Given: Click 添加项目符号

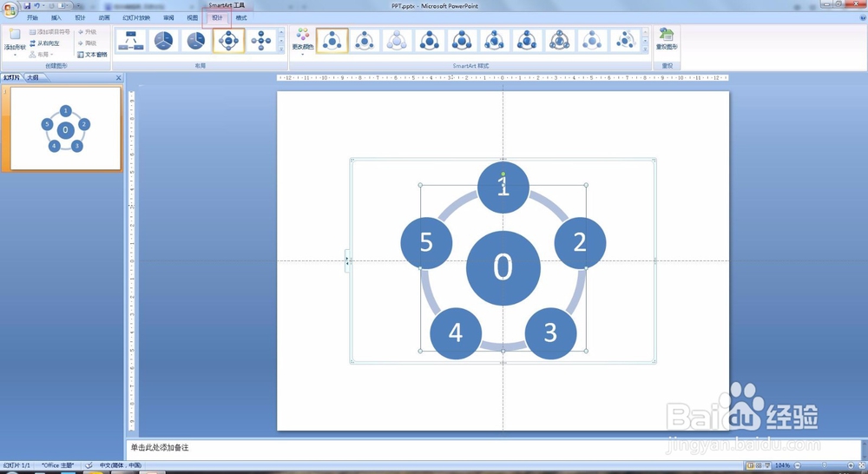Looking at the screenshot, I should pos(49,32).
